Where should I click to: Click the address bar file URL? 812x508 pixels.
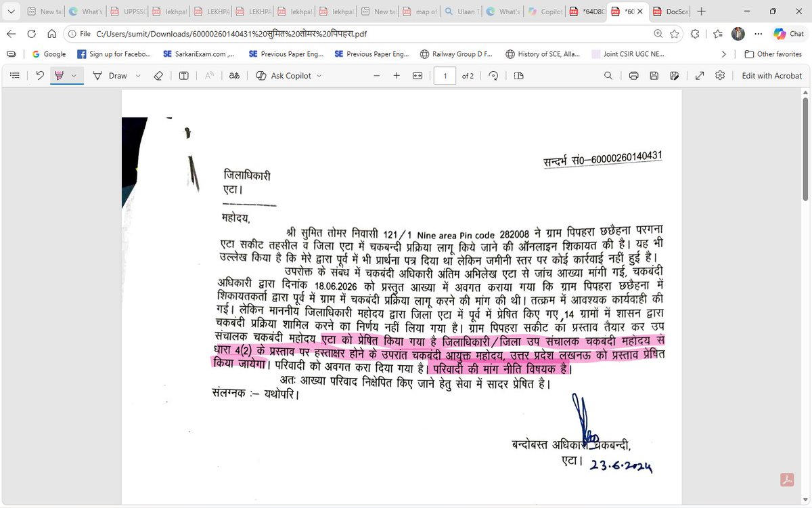(x=231, y=33)
